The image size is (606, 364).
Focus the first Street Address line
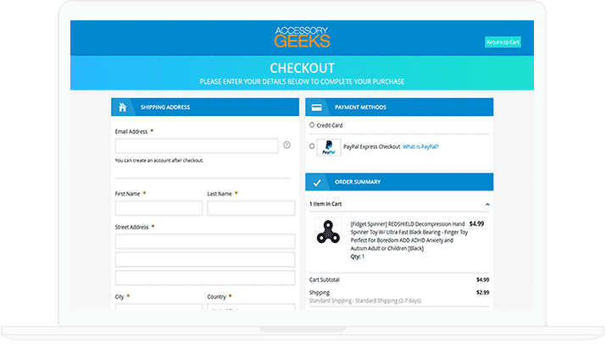(x=205, y=241)
